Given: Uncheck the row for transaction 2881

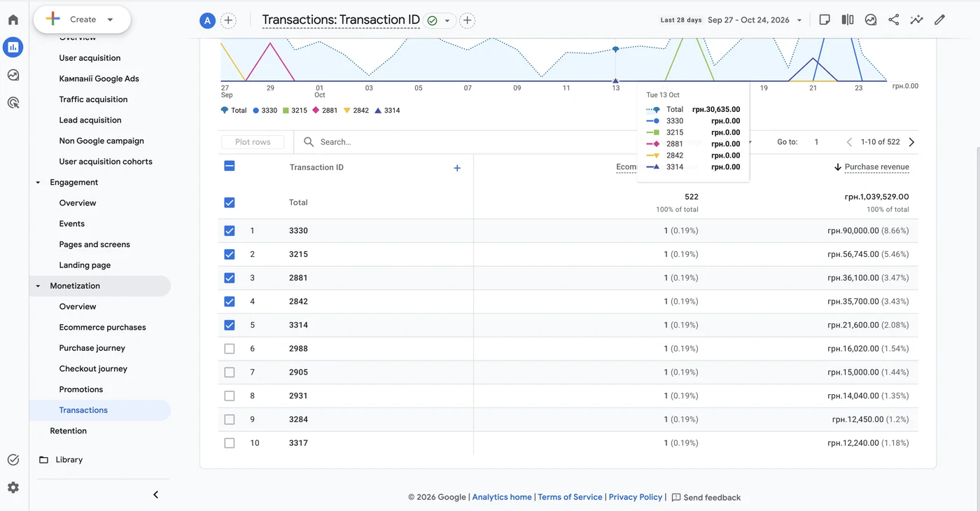Looking at the screenshot, I should pos(230,278).
